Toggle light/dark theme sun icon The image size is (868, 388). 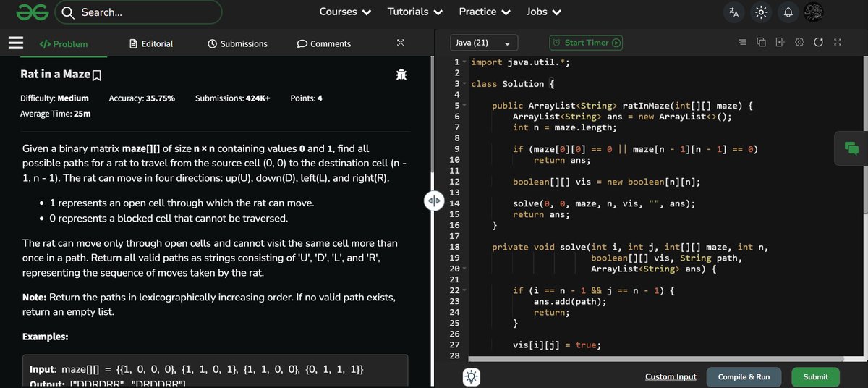click(x=760, y=12)
